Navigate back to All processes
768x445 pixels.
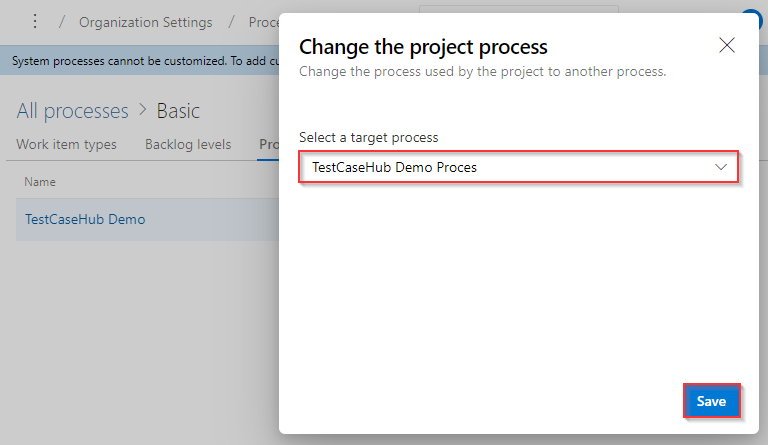(73, 110)
